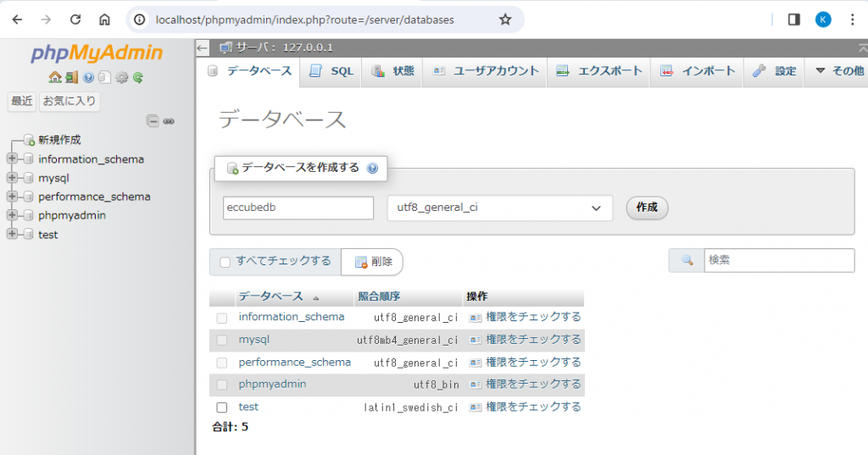Screen dimensions: 868x455
Task: Open phpMyAdmin documentation help icon
Action: [x=88, y=77]
